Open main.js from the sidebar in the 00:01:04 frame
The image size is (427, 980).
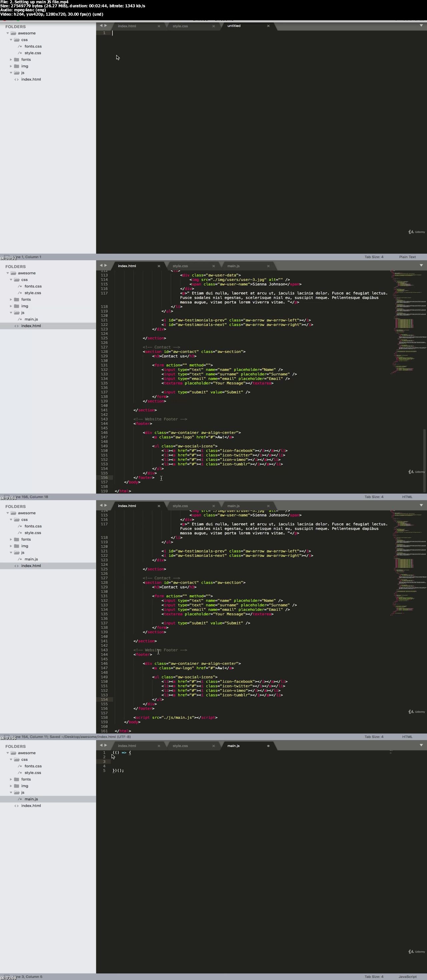click(x=31, y=319)
